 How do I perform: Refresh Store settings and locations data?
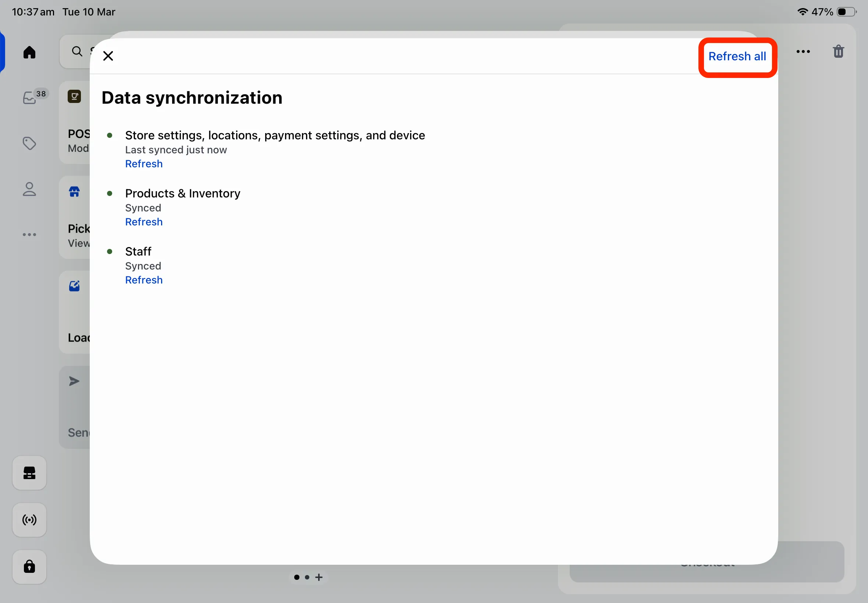[143, 164]
